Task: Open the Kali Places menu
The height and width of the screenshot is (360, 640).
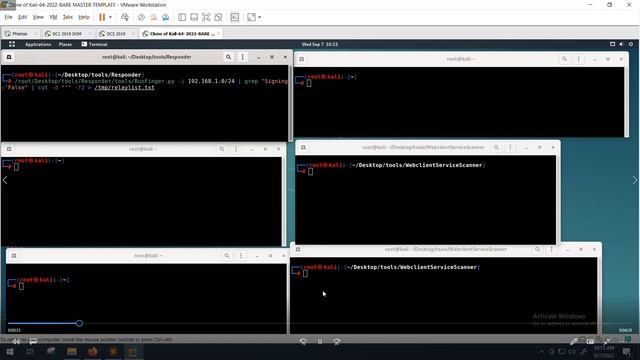Action: pos(65,44)
